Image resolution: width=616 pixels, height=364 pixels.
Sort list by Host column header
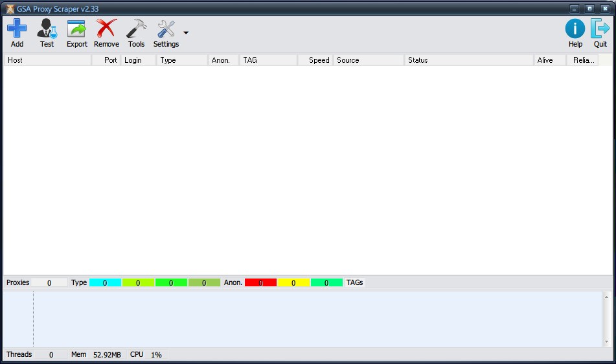47,60
